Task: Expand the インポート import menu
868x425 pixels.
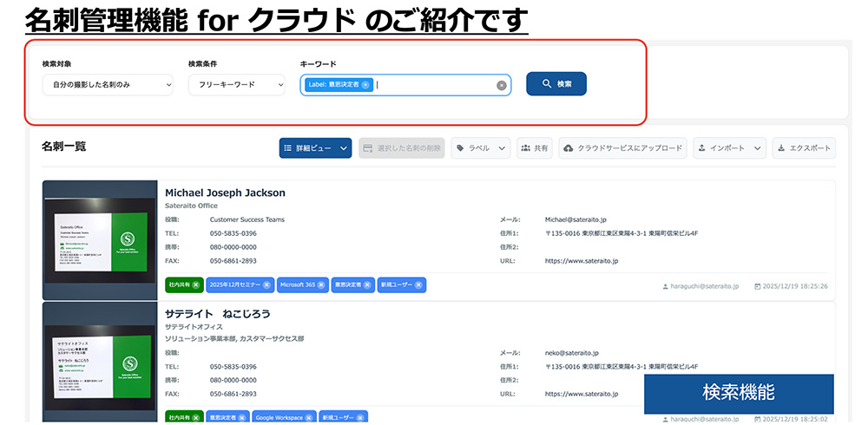Action: [x=730, y=148]
